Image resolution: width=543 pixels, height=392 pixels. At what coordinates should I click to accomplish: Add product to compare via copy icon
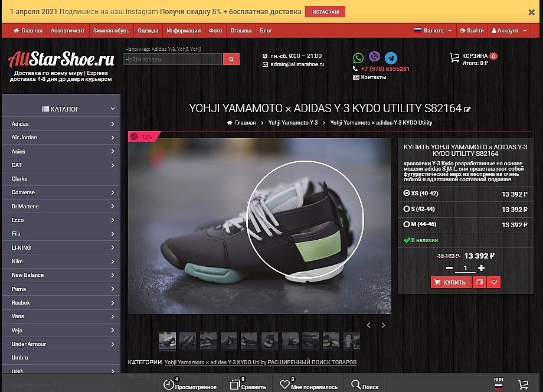coord(479,282)
